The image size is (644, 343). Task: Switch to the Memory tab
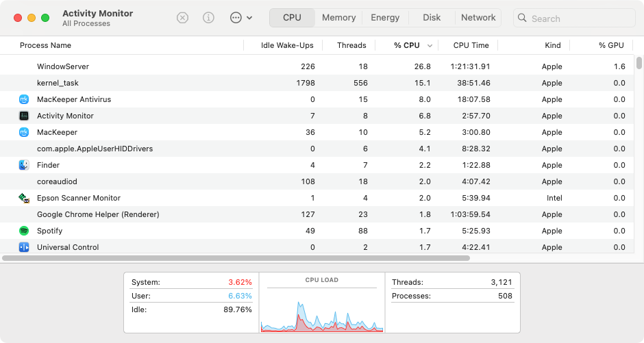tap(339, 18)
